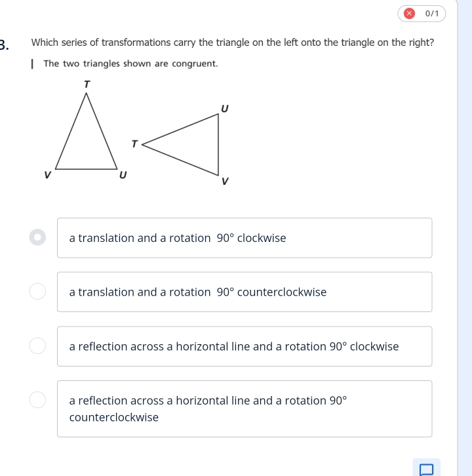This screenshot has height=476, width=472.
Task: Click the answer text 'a translation and a rotation 90° counterclockwise'
Action: point(197,292)
